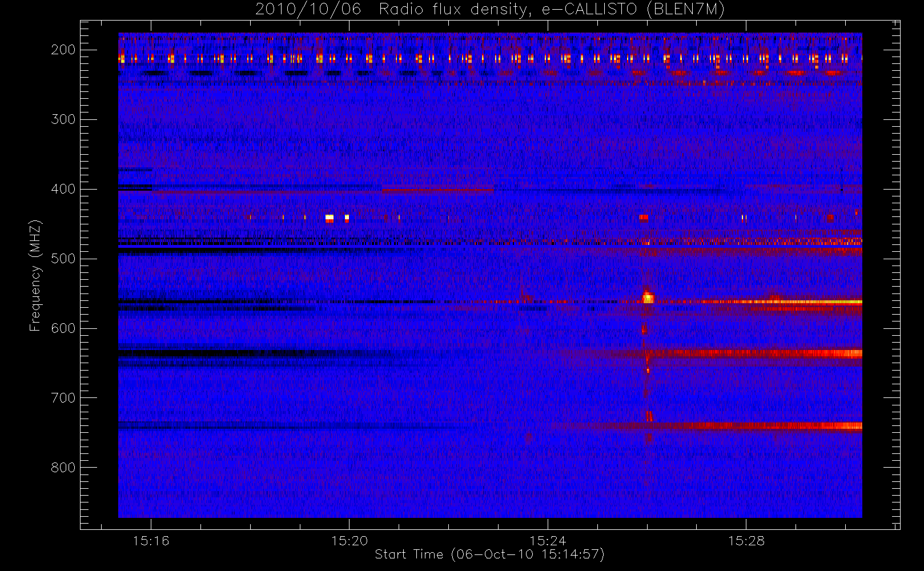This screenshot has height=571, width=924.
Task: Click the 15:28 time tick label
Action: pyautogui.click(x=746, y=541)
